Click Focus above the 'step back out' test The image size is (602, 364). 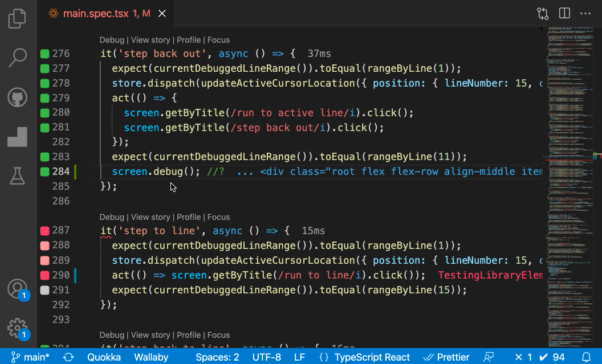pos(218,40)
